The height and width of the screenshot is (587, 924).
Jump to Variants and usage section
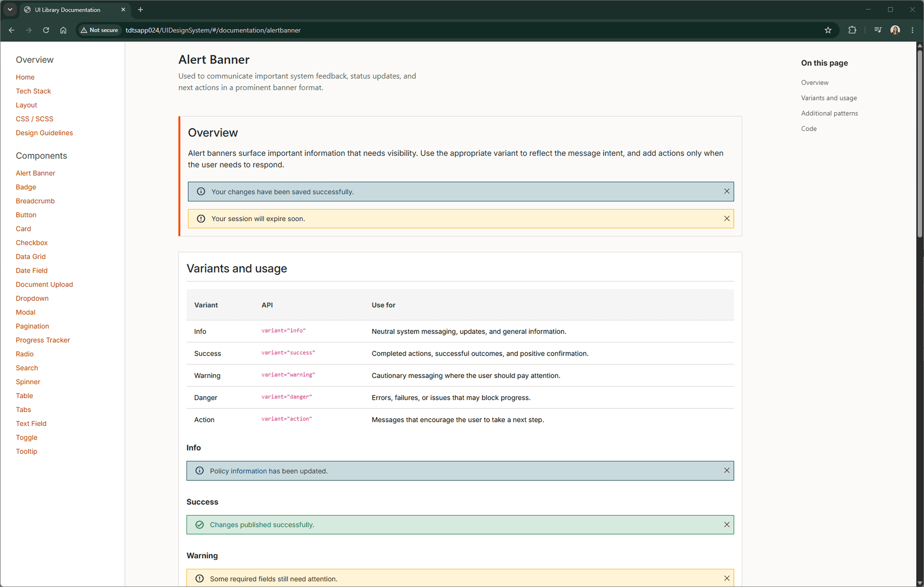pyautogui.click(x=828, y=98)
